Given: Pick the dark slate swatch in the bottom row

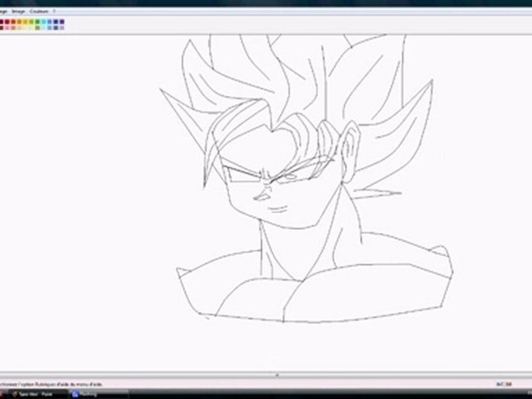Looking at the screenshot, I should 56,28.
